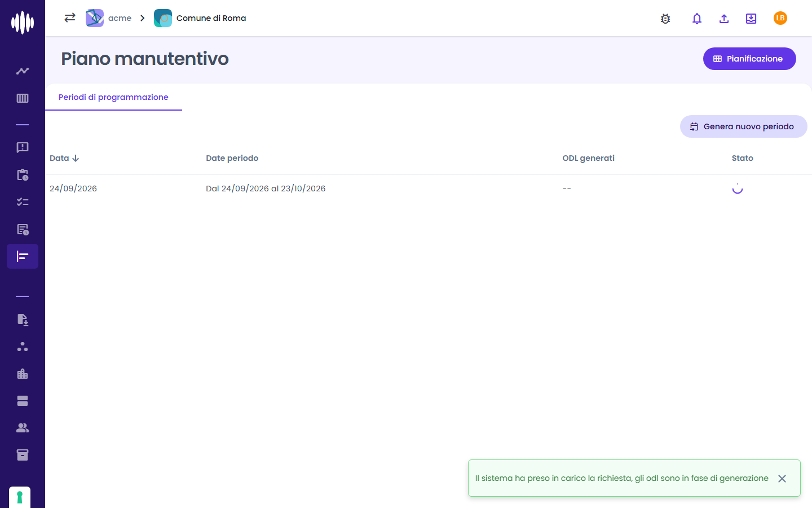Open the stacked storage sidebar icon
Screen dimensions: 812x508
click(23, 401)
